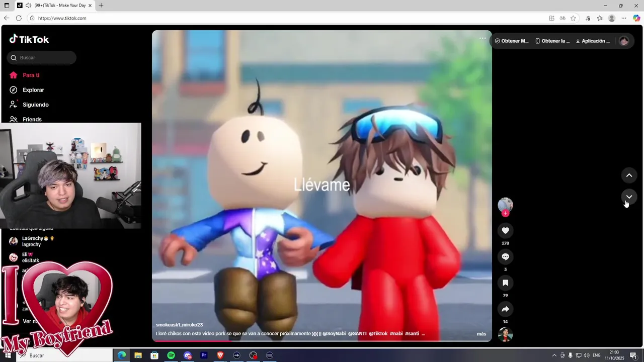Image resolution: width=644 pixels, height=362 pixels.
Task: Open the Windows notification center
Action: (633, 355)
